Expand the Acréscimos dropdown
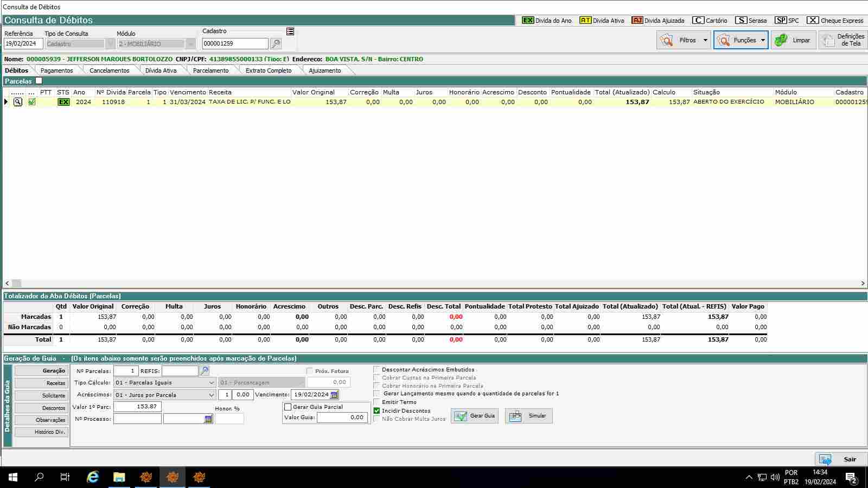868x488 pixels. pos(212,395)
